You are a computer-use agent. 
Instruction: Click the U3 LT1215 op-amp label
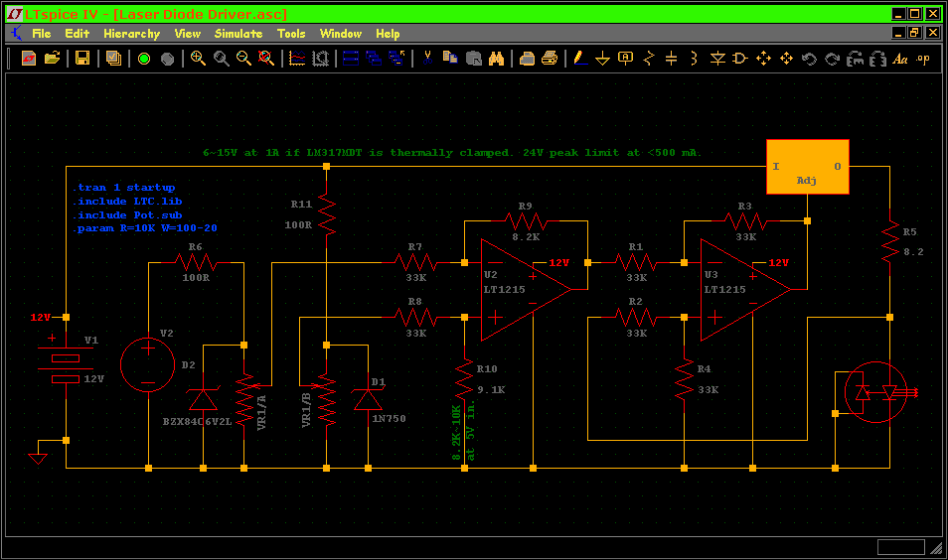[724, 289]
